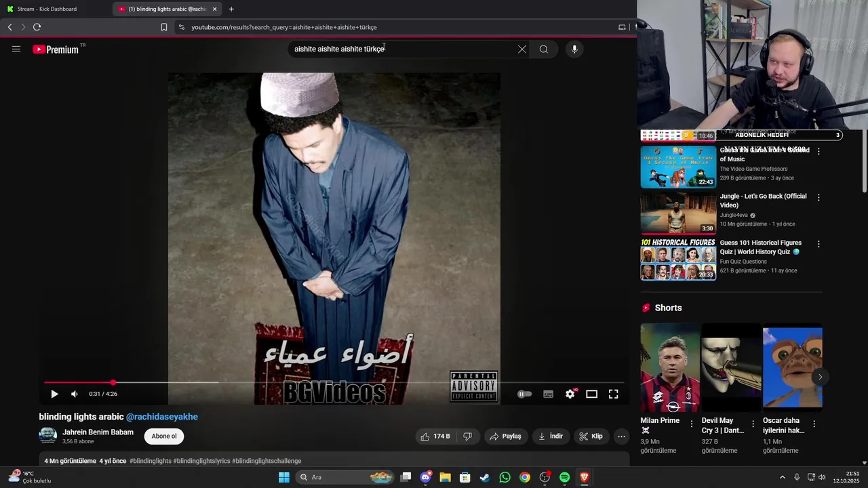Open the player settings gear

[x=570, y=394]
